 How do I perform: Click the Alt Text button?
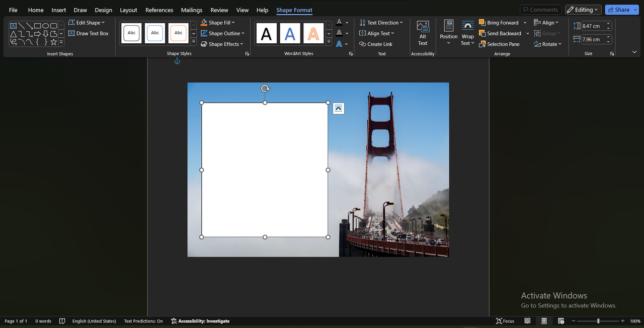click(x=423, y=33)
